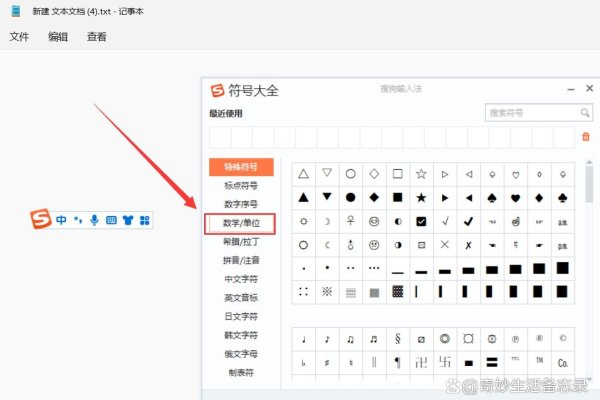Select the 俄文字母 category
The width and height of the screenshot is (600, 400).
[241, 354]
